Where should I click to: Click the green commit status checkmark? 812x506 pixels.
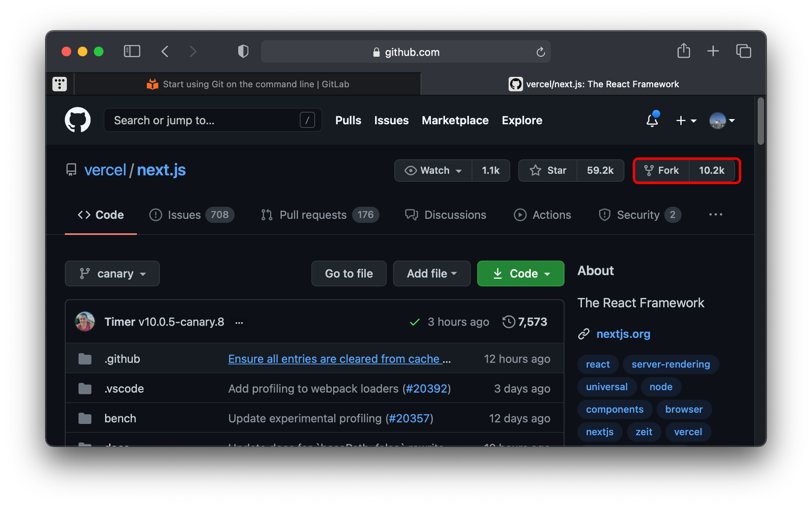coord(414,322)
